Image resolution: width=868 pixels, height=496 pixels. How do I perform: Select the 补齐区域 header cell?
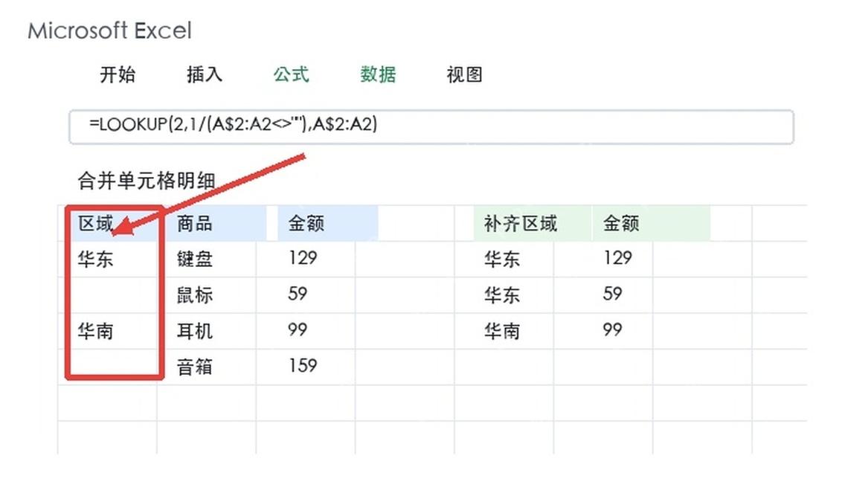[533, 223]
